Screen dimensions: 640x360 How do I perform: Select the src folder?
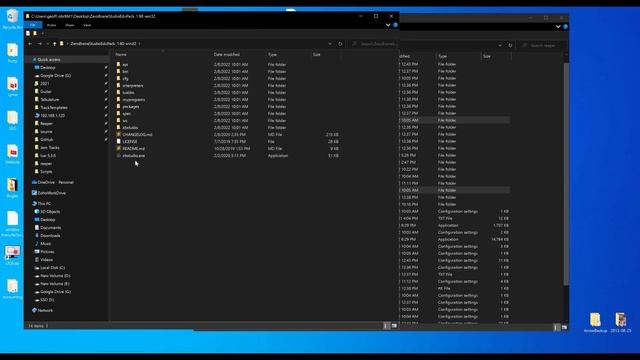(125, 120)
